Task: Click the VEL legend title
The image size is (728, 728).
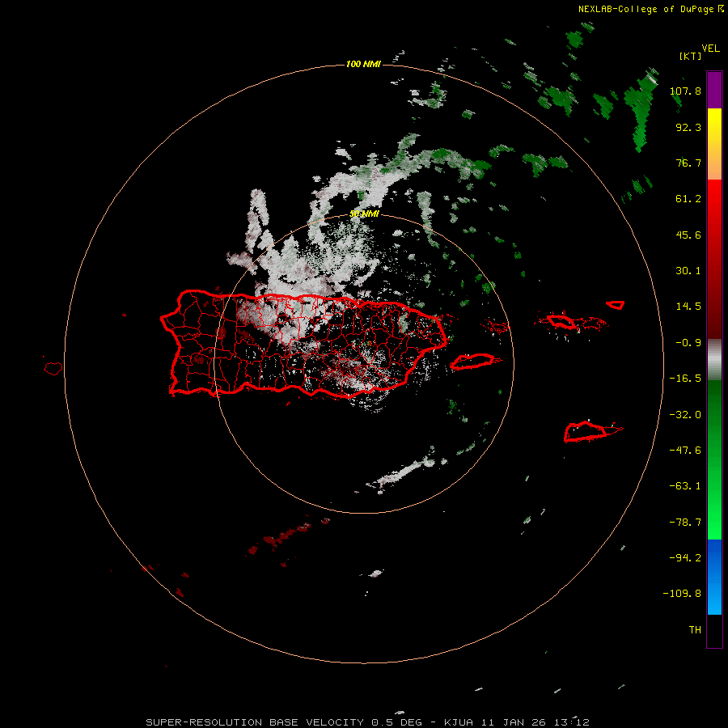Action: (x=710, y=49)
